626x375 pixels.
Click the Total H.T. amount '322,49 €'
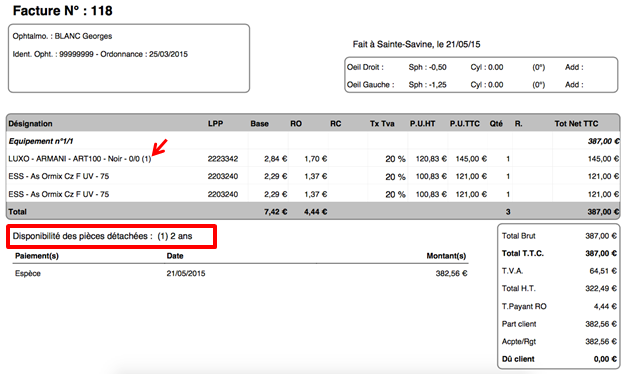[x=601, y=289]
